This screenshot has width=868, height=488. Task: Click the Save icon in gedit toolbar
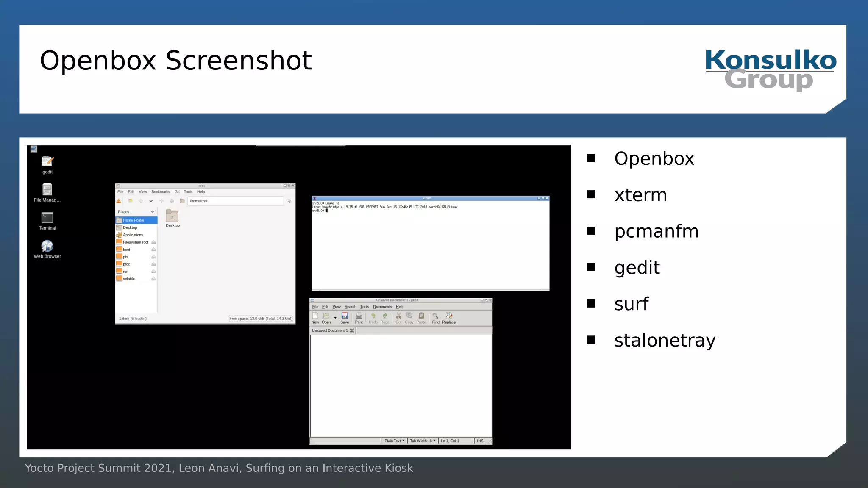[345, 316]
